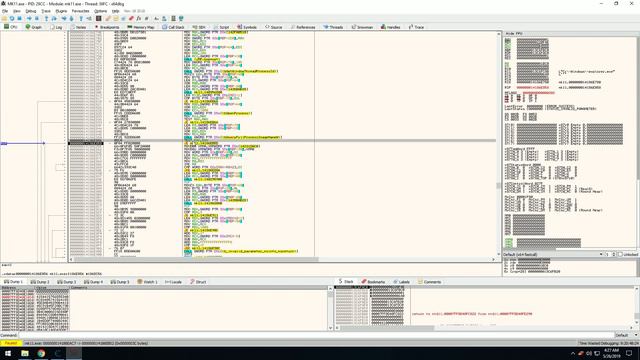The height and width of the screenshot is (360, 640).
Task: Click the Command input field
Action: pos(316,335)
